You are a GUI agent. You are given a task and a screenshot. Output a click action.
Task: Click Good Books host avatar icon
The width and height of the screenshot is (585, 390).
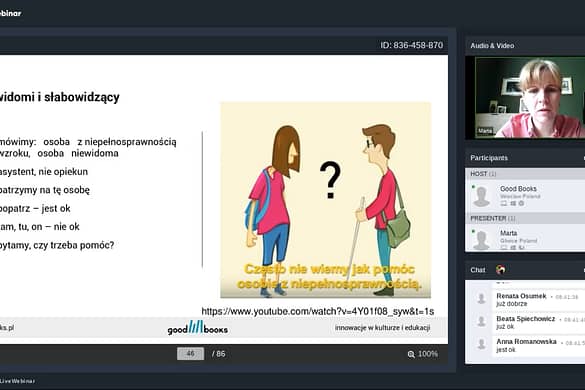(x=481, y=196)
